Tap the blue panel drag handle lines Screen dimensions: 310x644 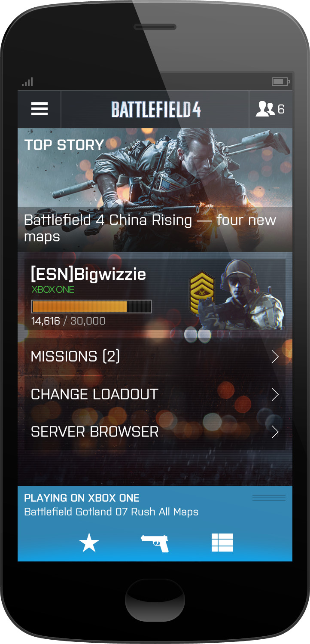(269, 498)
